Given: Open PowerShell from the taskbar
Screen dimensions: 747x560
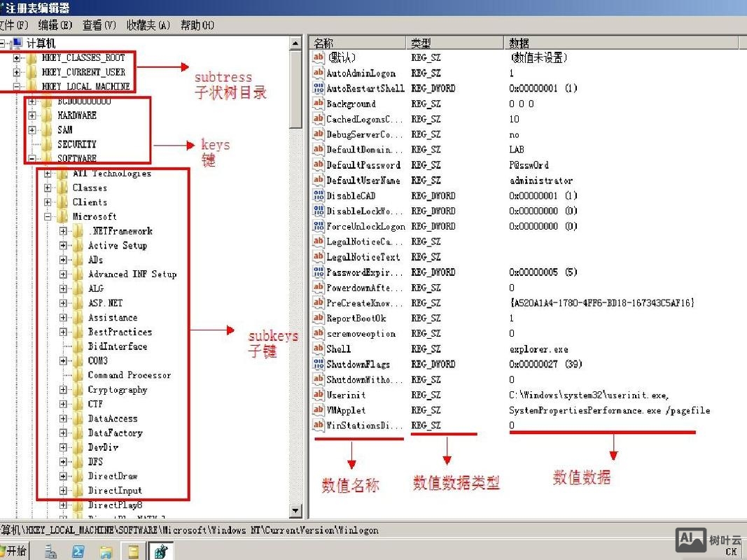Looking at the screenshot, I should tap(78, 552).
